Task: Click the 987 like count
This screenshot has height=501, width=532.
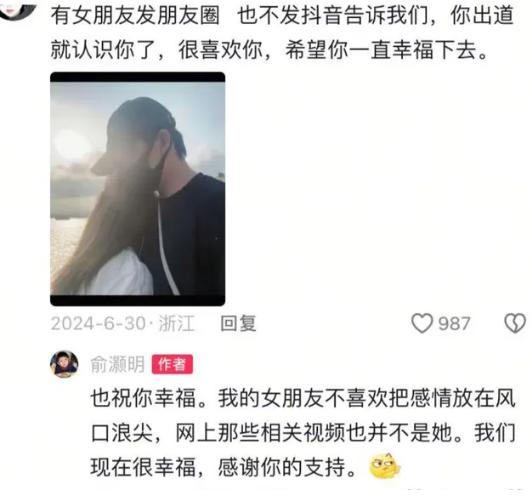Action: (454, 324)
